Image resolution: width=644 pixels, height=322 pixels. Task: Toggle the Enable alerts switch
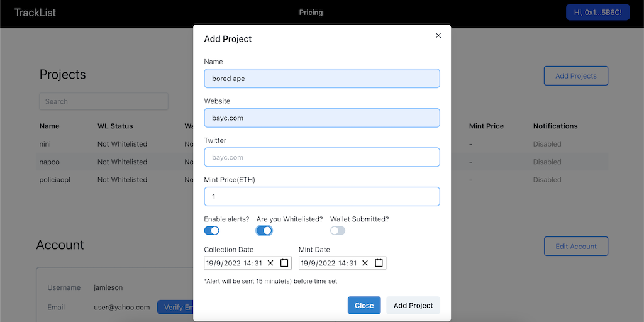(212, 231)
